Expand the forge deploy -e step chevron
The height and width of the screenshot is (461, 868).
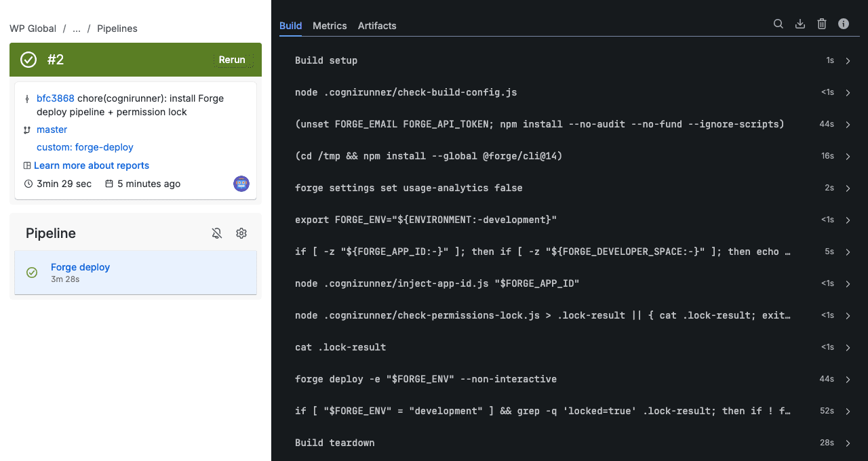pos(848,379)
